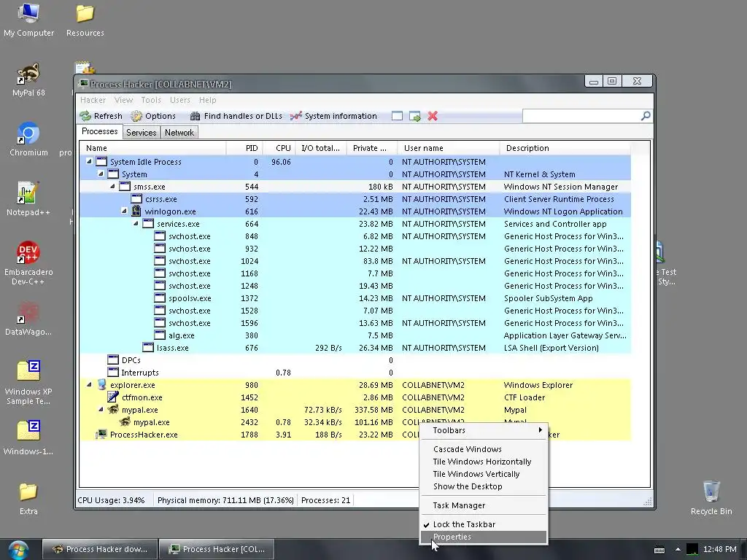This screenshot has width=747, height=560.
Task: Sort by the PID column header
Action: 244,148
